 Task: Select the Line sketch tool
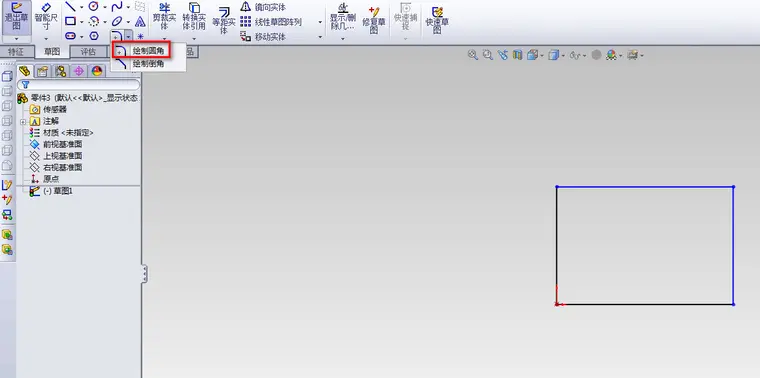tap(70, 7)
